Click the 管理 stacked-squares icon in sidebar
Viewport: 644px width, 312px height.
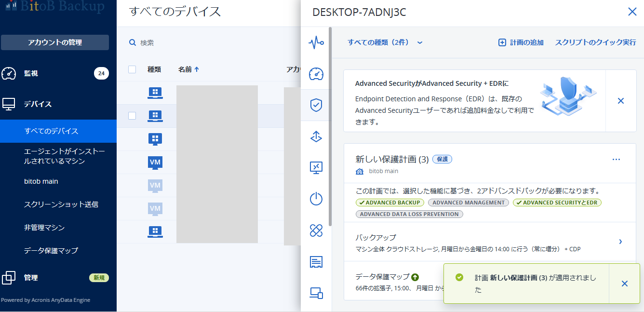point(9,278)
